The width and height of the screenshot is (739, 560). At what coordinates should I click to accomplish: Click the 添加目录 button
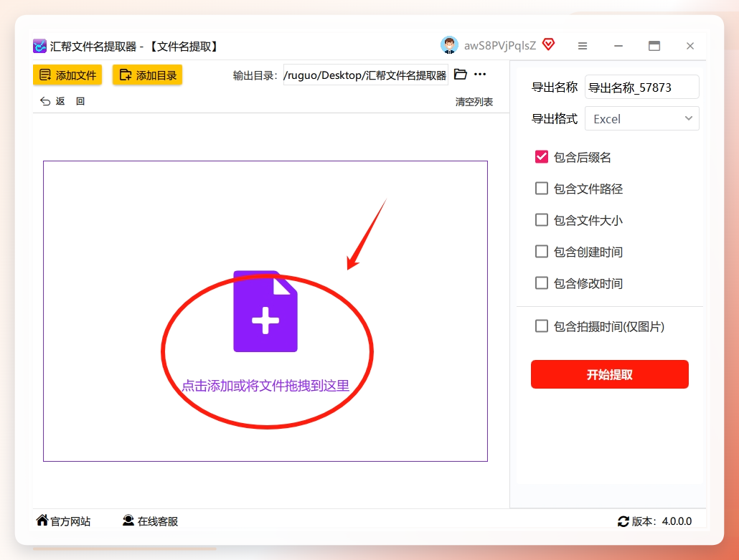pos(148,75)
